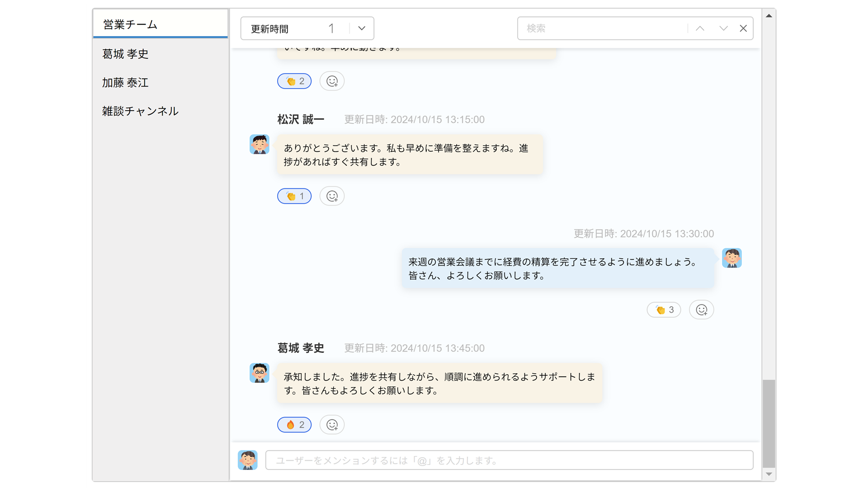
Task: Click 葛城 孝史's avatar next to message
Action: [x=259, y=373]
